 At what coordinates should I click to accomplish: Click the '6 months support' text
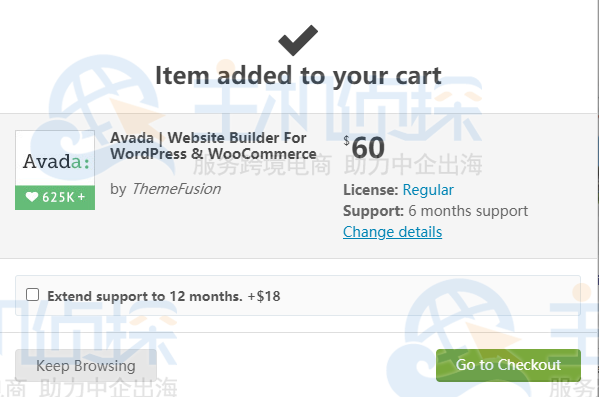[468, 211]
